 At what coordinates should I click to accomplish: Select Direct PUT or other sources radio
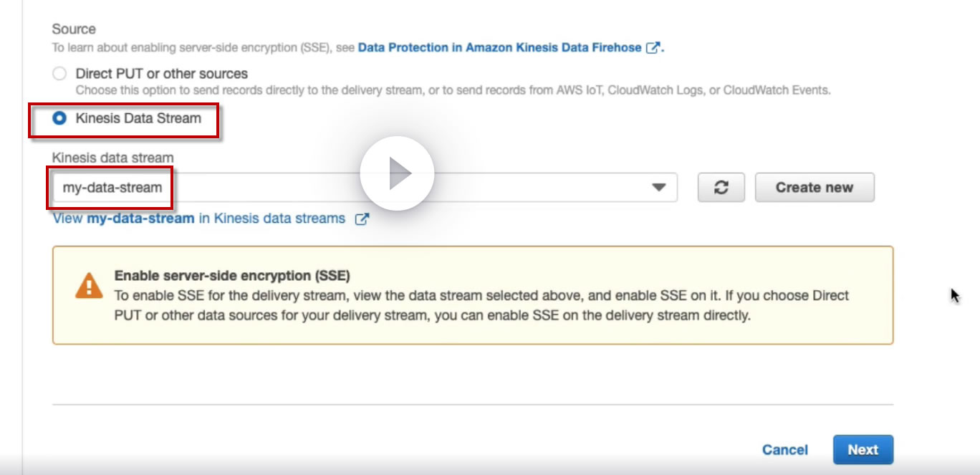coord(60,74)
